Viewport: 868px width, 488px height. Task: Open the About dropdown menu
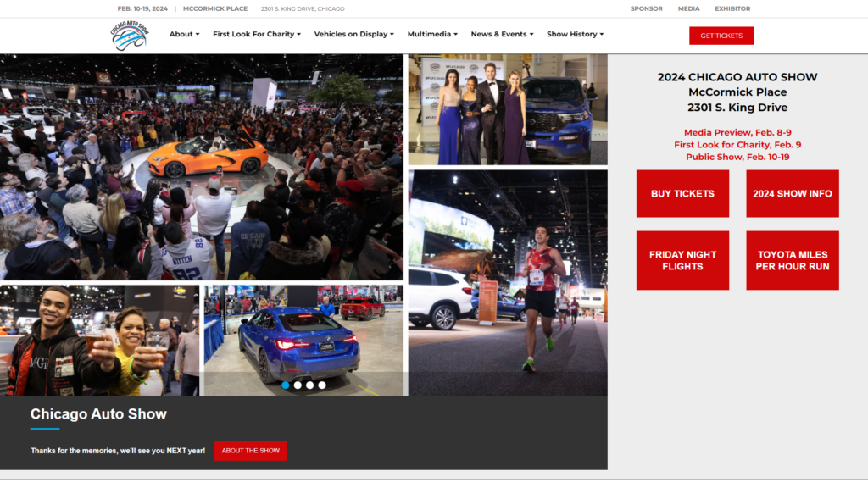pyautogui.click(x=184, y=34)
